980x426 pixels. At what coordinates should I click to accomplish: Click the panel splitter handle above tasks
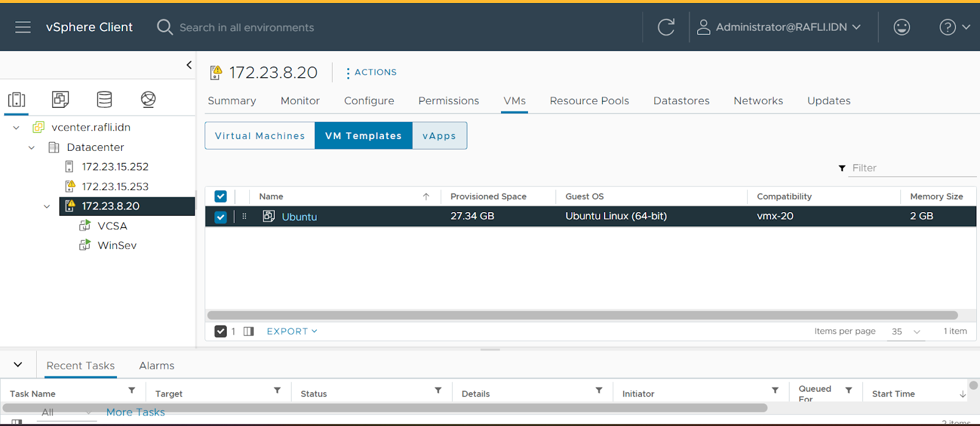(x=490, y=349)
